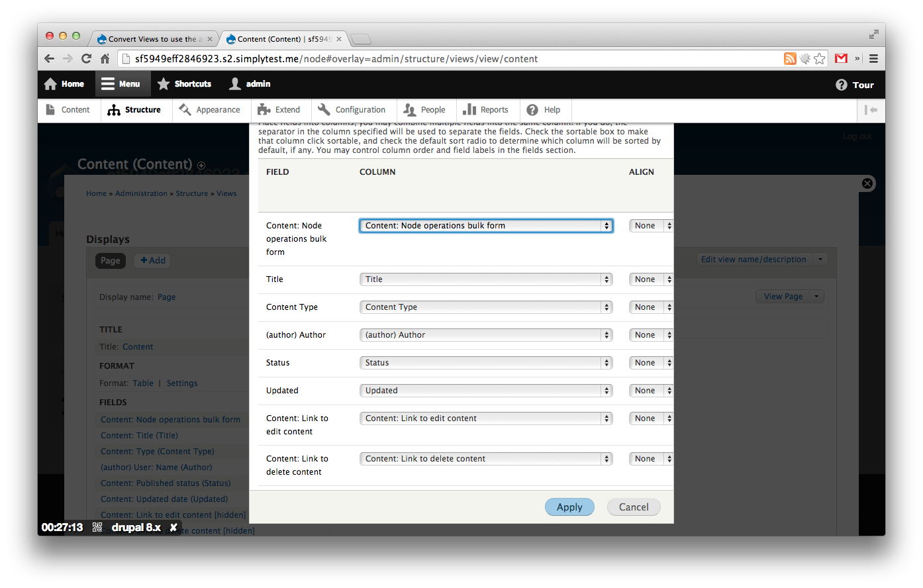Open Appearance admin section

tap(209, 110)
